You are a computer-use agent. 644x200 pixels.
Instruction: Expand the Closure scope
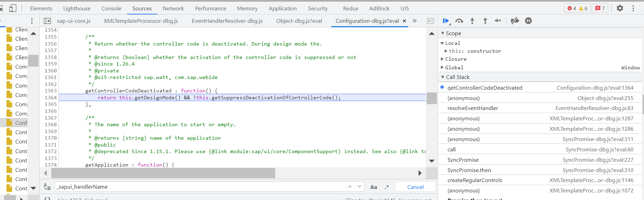click(442, 59)
